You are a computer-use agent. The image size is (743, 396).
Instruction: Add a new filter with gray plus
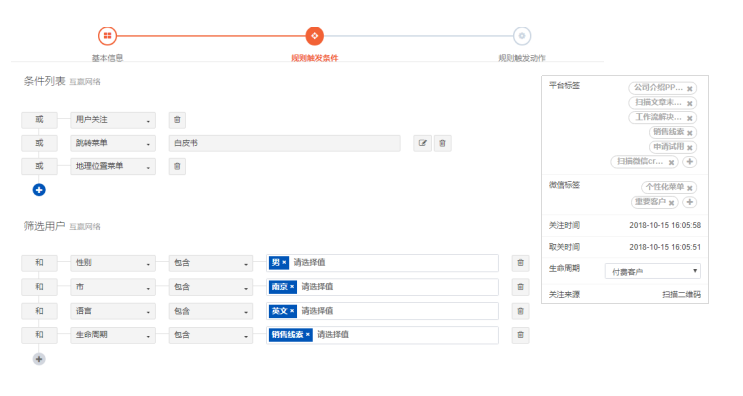tap(39, 359)
